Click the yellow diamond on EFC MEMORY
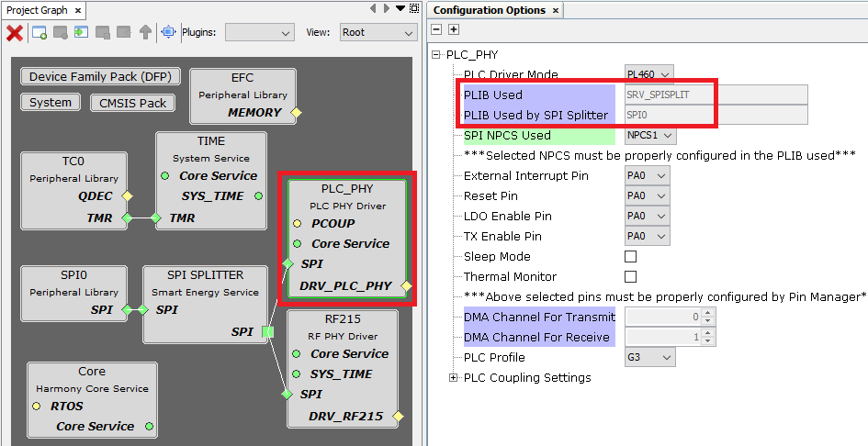This screenshot has width=868, height=446. 296,113
